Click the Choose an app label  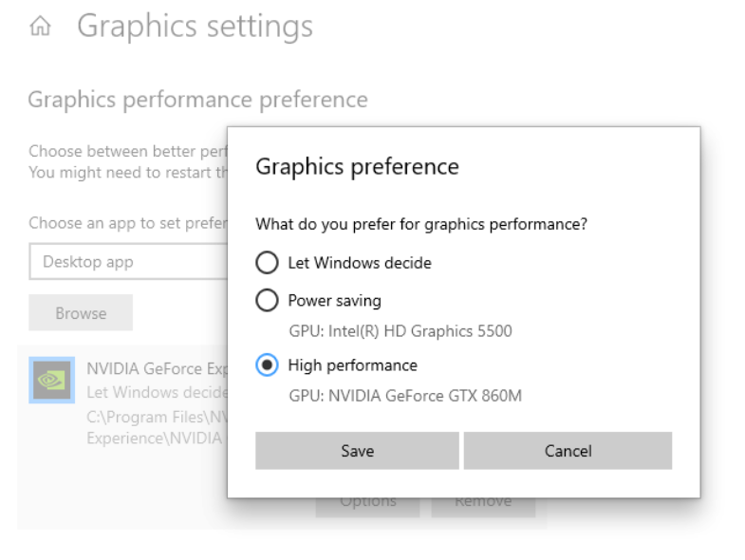[x=125, y=224]
